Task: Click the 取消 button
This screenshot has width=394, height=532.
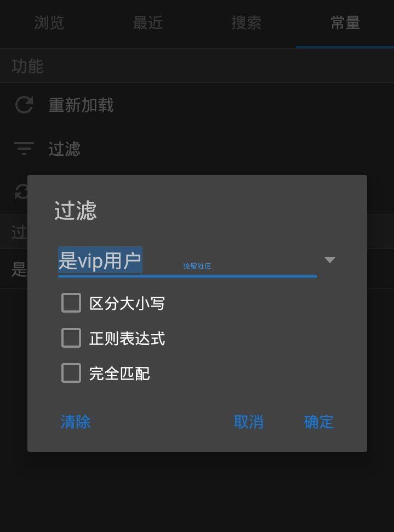Action: (249, 422)
